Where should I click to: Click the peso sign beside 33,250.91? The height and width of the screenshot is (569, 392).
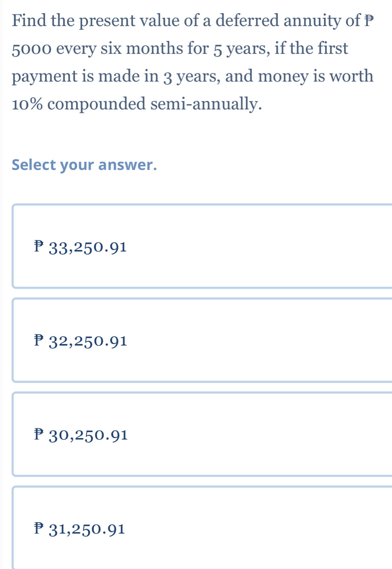[39, 246]
